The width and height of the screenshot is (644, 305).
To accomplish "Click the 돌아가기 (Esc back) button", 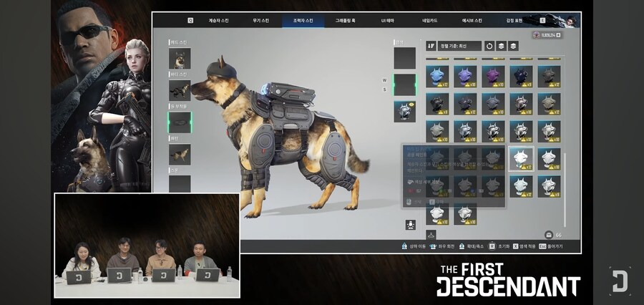I will pos(557,246).
